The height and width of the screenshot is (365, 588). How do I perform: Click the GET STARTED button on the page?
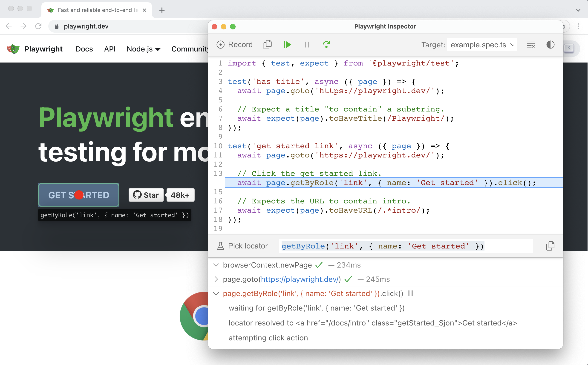click(79, 195)
